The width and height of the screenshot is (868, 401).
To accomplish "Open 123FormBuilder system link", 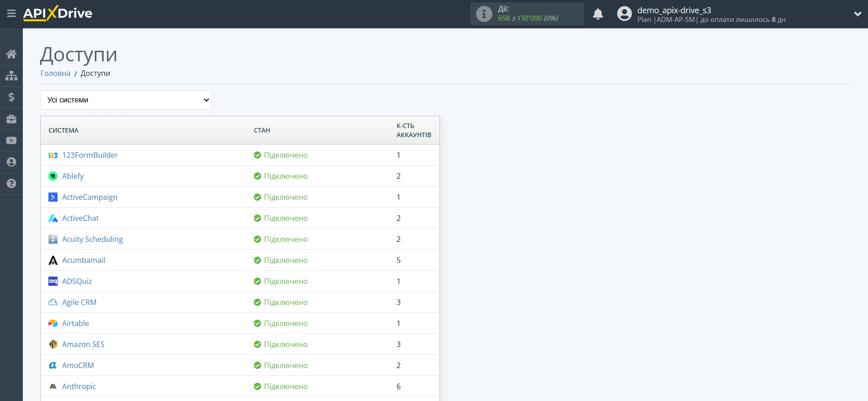I will point(90,155).
